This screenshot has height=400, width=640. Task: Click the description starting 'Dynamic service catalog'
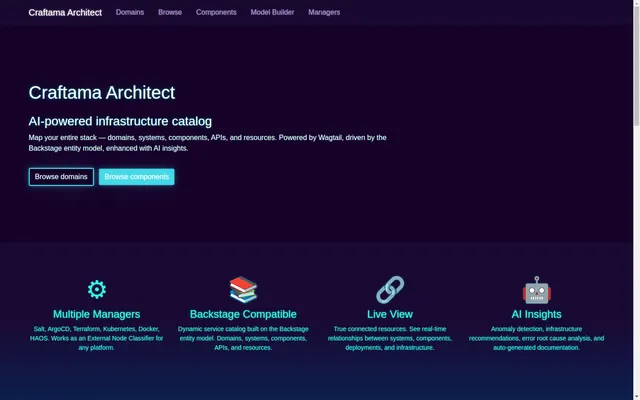pyautogui.click(x=243, y=338)
